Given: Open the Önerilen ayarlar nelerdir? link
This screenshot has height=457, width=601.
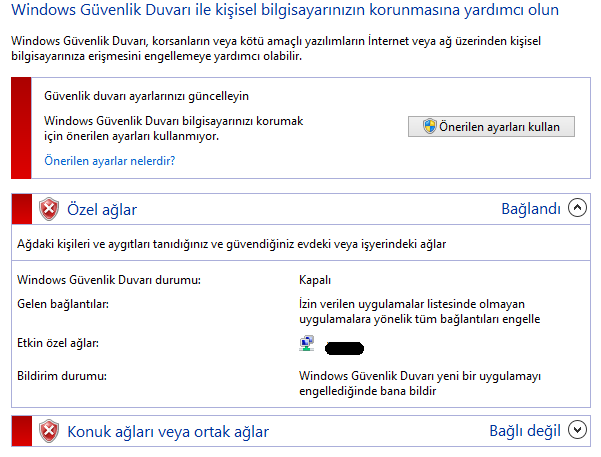Looking at the screenshot, I should [110, 160].
